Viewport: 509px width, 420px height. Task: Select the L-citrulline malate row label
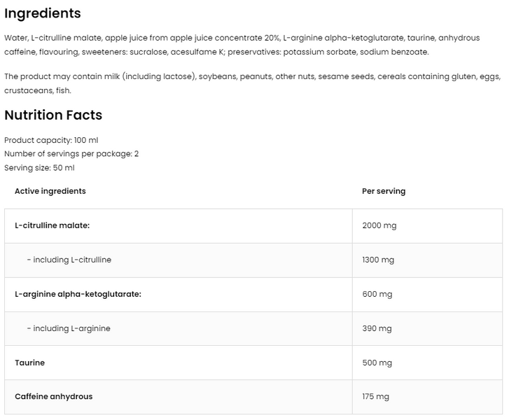pyautogui.click(x=53, y=225)
